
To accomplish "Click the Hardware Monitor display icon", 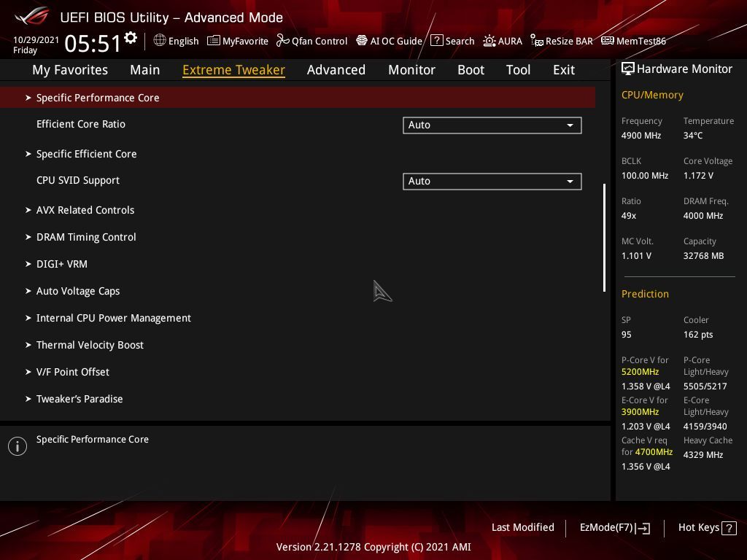I will (x=628, y=69).
